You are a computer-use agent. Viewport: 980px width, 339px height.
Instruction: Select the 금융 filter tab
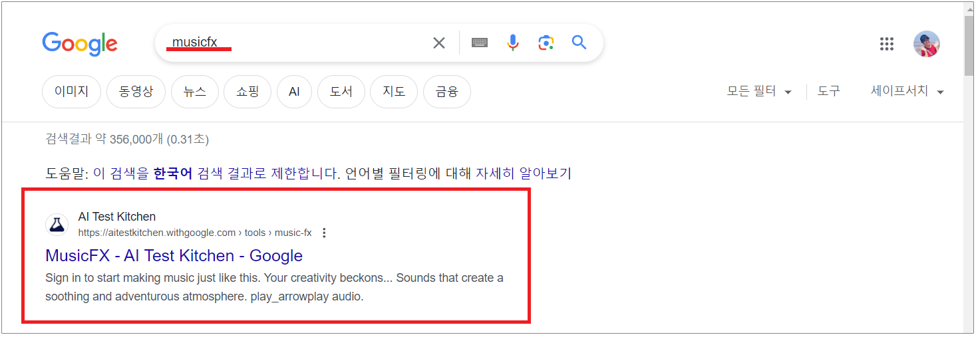pyautogui.click(x=447, y=92)
